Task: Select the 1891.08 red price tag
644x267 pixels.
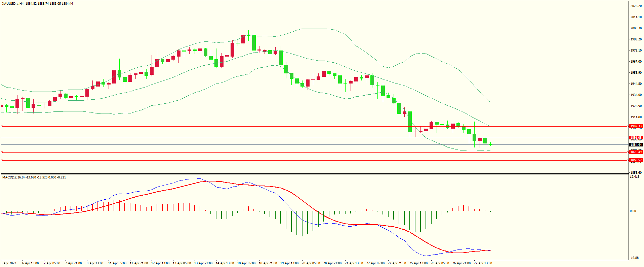Action: [636, 138]
